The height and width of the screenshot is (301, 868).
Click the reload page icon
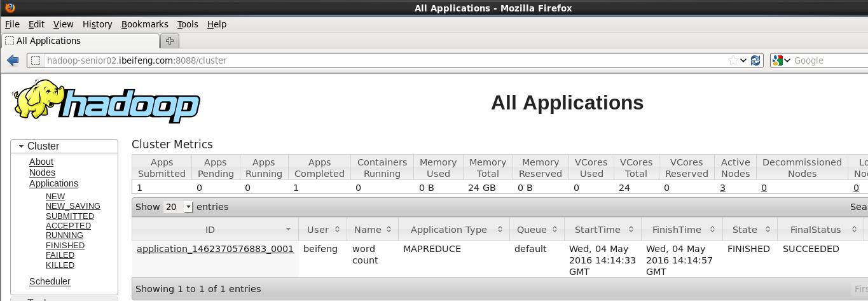click(x=755, y=60)
